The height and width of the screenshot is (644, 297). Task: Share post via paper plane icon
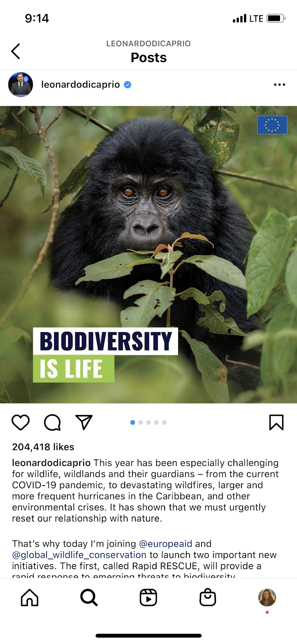[84, 422]
